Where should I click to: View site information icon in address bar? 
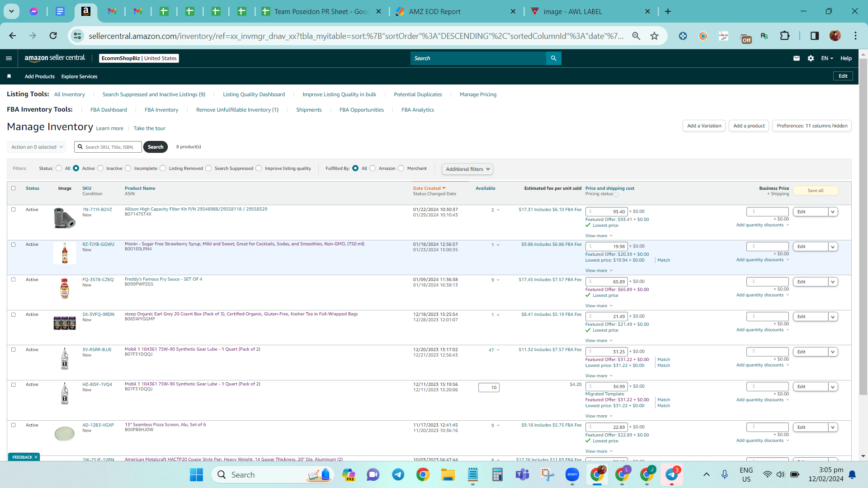(x=77, y=36)
